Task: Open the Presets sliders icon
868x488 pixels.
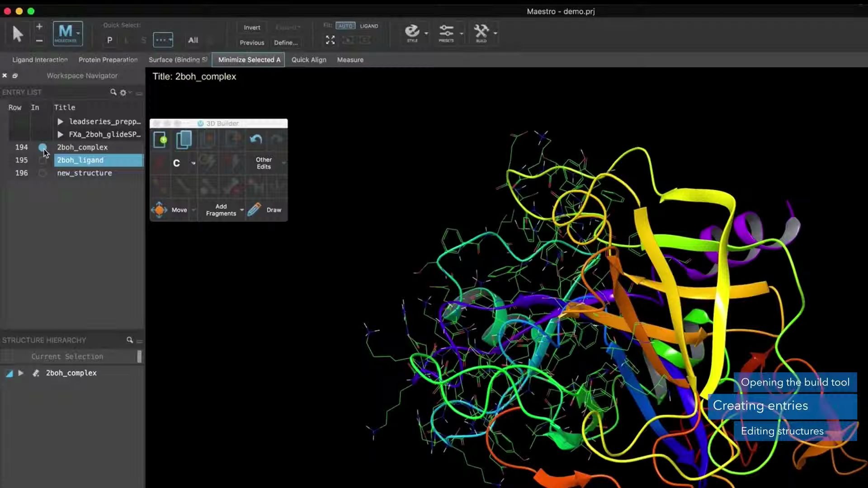Action: 446,33
